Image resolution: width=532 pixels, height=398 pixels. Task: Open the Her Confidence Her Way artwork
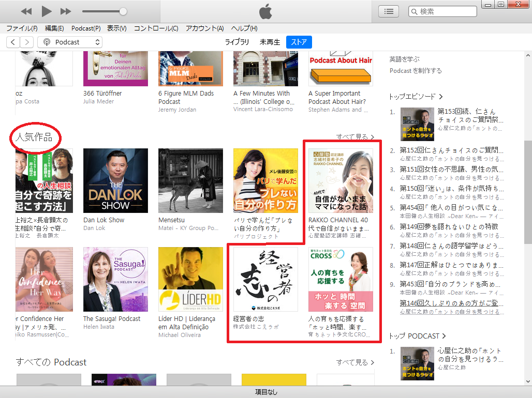[44, 279]
